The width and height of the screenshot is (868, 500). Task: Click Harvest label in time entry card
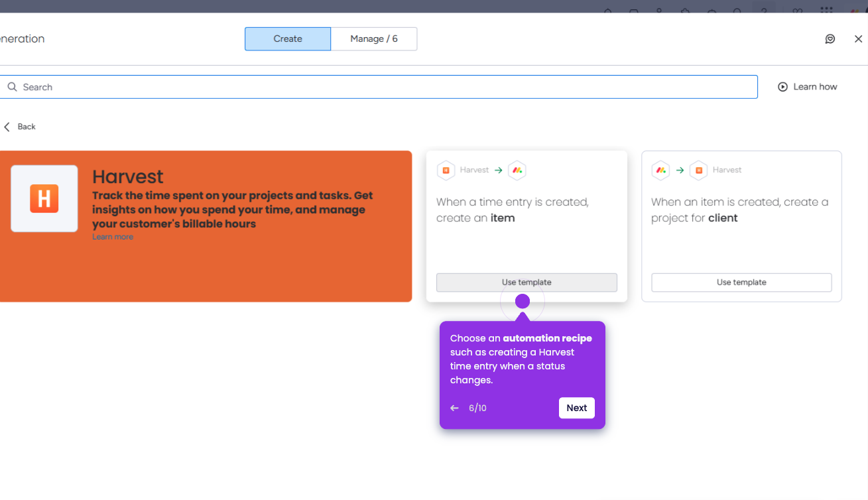474,170
